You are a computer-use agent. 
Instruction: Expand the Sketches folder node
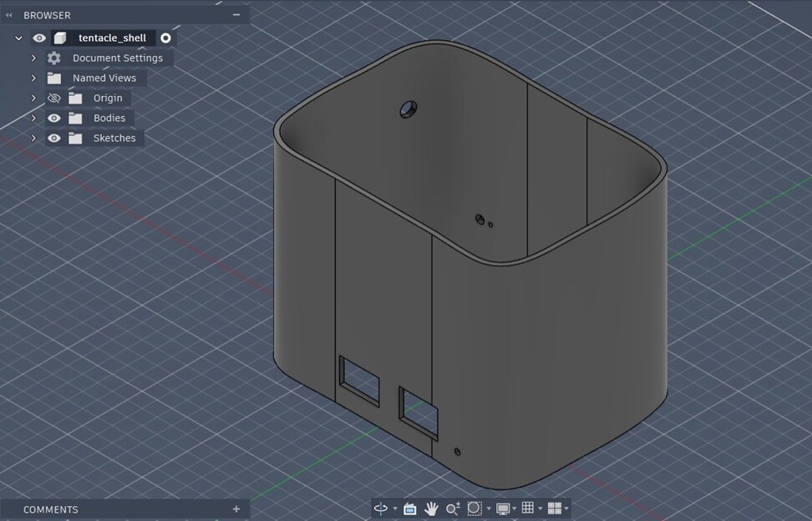pos(33,139)
